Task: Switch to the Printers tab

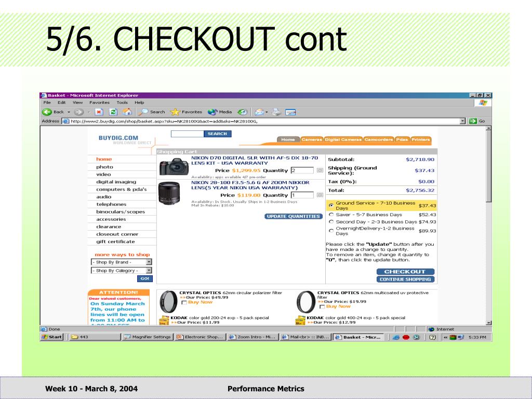Action: [x=421, y=139]
